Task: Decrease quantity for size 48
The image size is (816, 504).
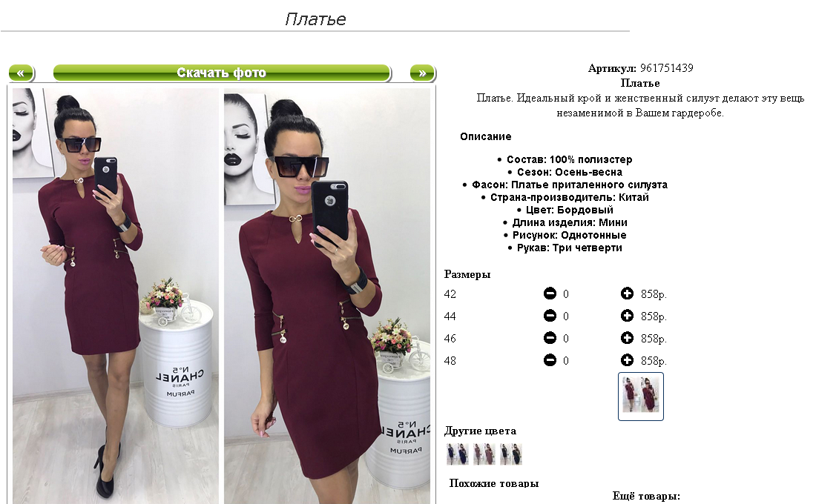Action: point(550,360)
